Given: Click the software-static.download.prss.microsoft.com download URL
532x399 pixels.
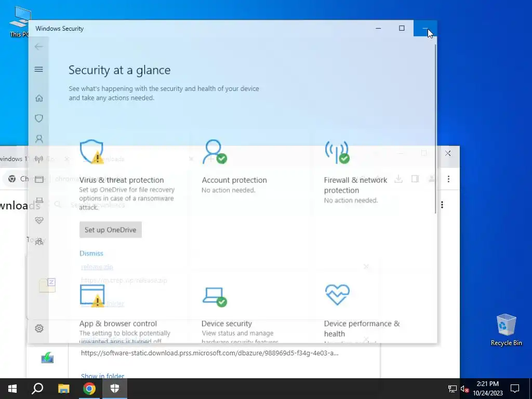Looking at the screenshot, I should [x=210, y=353].
